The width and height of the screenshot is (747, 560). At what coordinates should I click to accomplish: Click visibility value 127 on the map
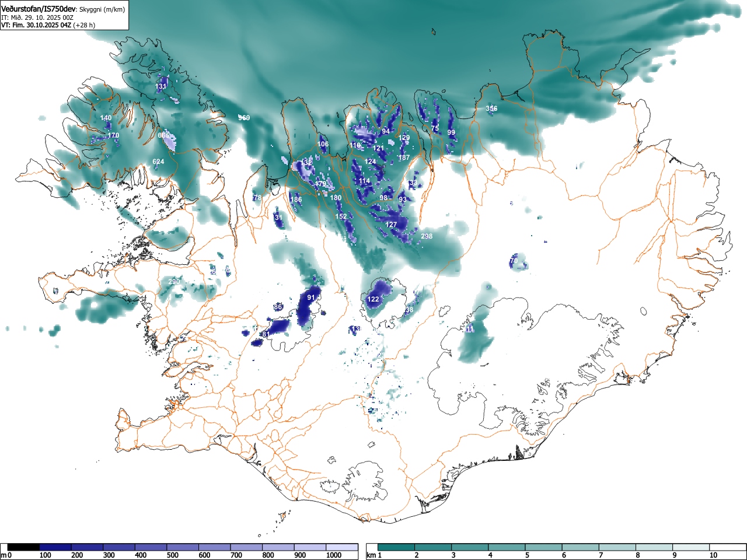pos(391,225)
